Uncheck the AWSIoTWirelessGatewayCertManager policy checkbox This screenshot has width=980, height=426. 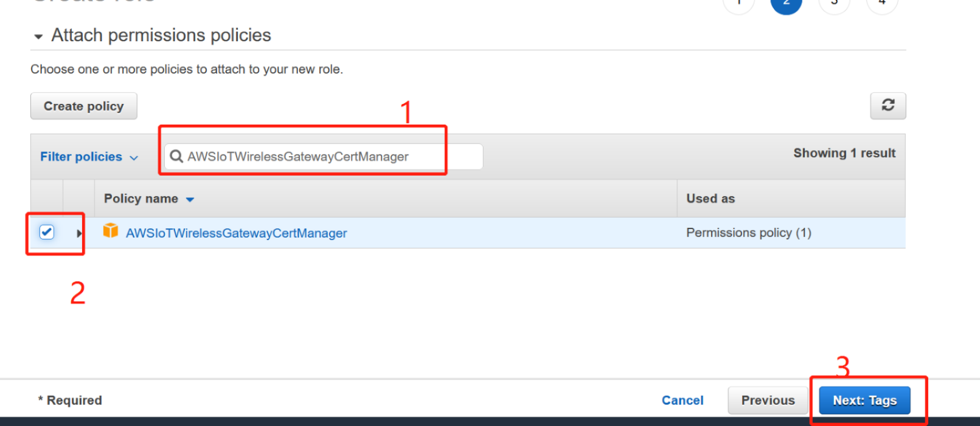[x=47, y=232]
